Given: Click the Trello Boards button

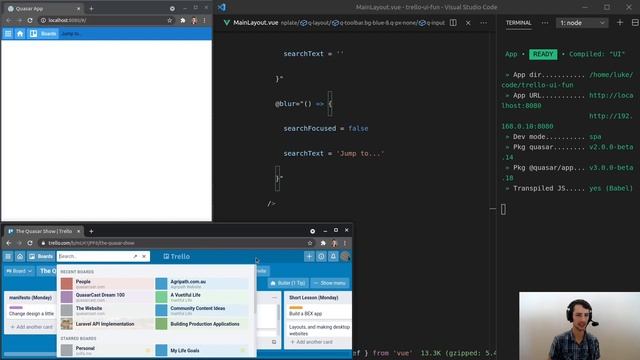Looking at the screenshot, I should (41, 256).
